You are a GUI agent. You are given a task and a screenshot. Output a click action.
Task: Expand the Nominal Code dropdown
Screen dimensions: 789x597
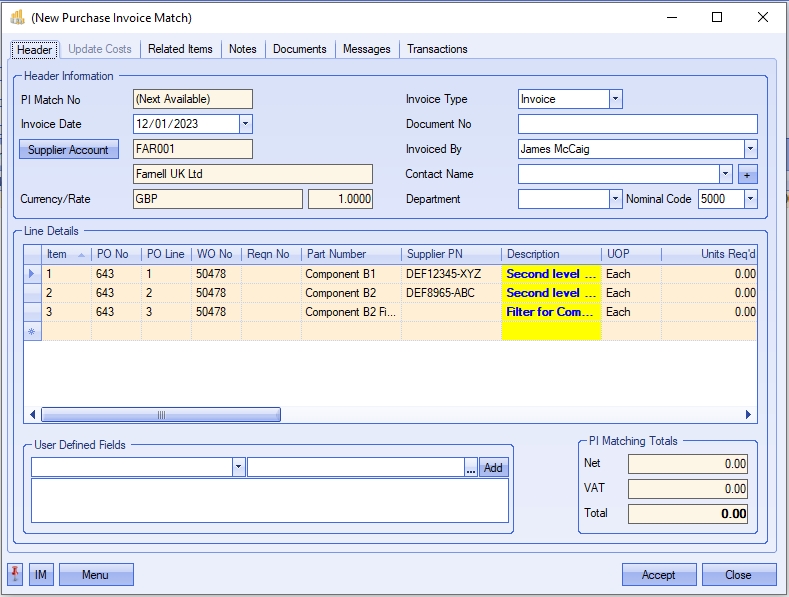click(x=750, y=199)
